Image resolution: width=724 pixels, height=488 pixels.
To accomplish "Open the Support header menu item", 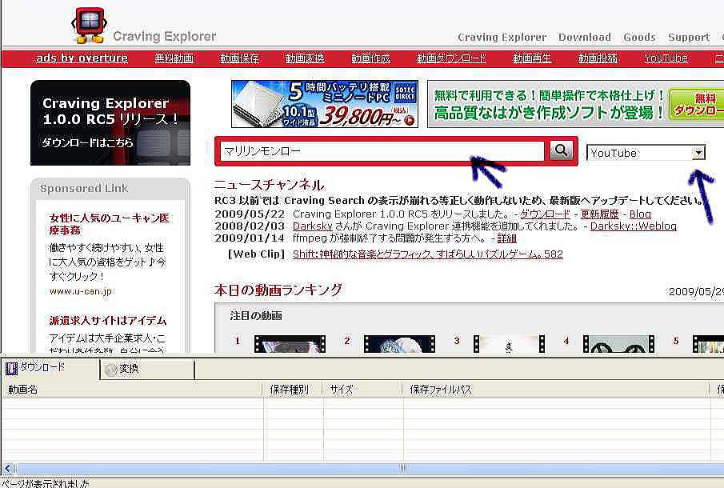I will pos(689,37).
